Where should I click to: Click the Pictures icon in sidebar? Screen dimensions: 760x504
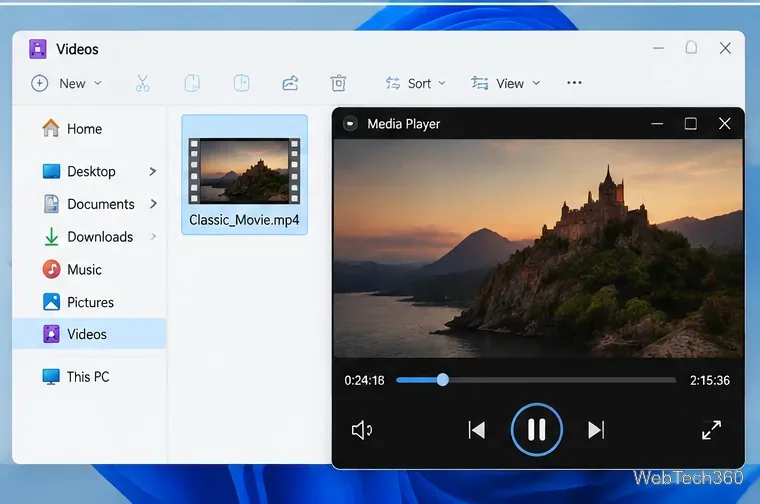pyautogui.click(x=51, y=302)
